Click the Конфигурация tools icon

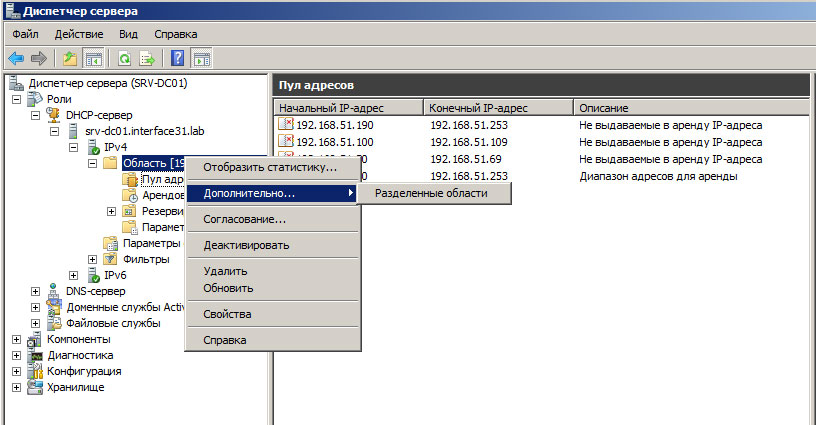[x=35, y=371]
